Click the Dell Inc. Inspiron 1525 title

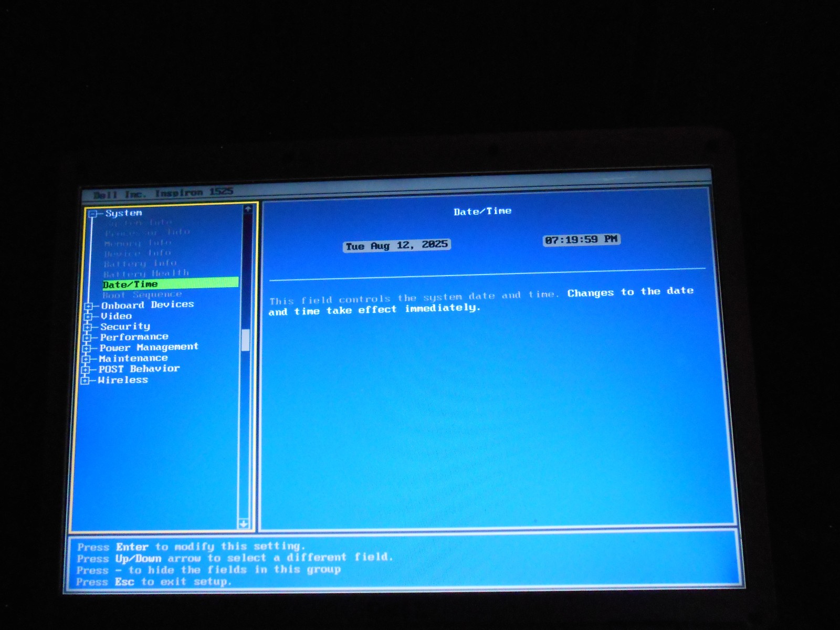click(x=163, y=193)
